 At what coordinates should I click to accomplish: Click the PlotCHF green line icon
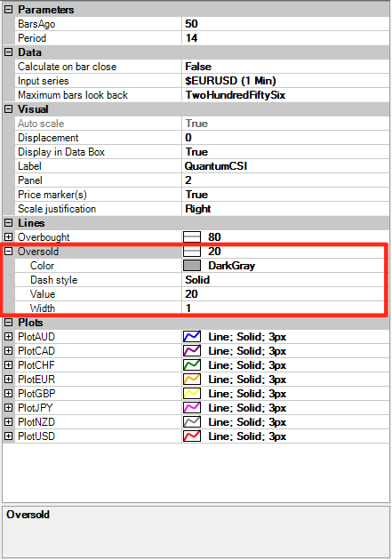tap(192, 365)
